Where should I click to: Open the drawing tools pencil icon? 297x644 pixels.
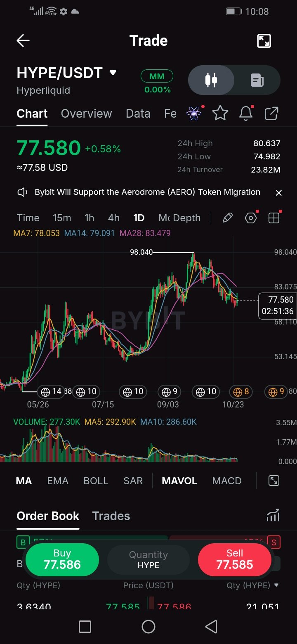[228, 218]
